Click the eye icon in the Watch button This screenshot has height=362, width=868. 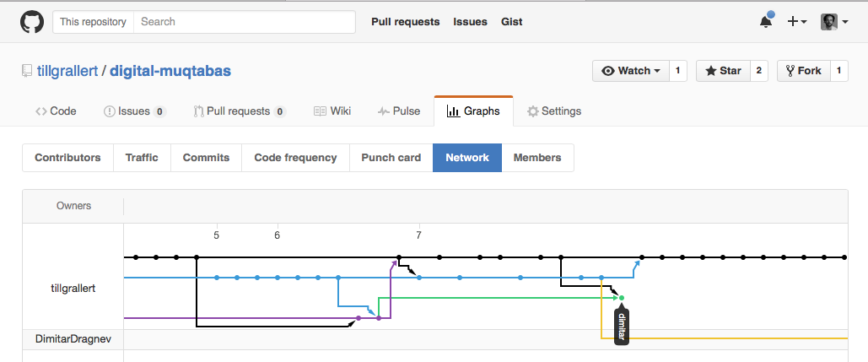point(608,71)
